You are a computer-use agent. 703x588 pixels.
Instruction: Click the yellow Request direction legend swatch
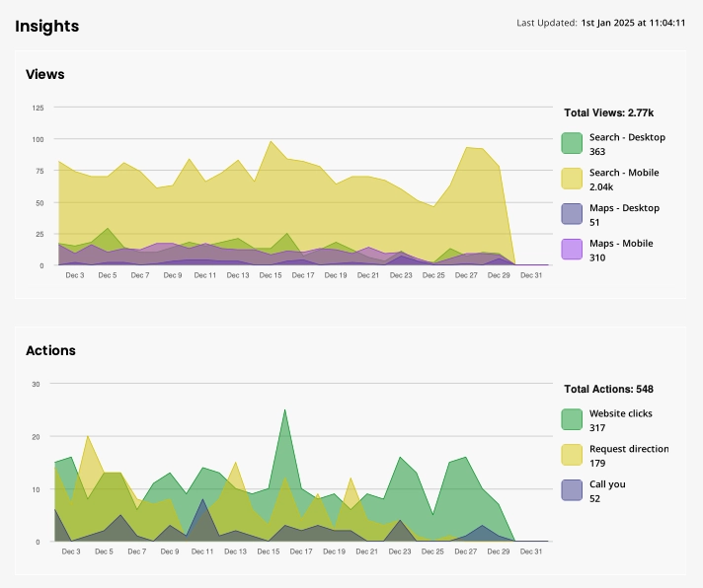(x=572, y=455)
